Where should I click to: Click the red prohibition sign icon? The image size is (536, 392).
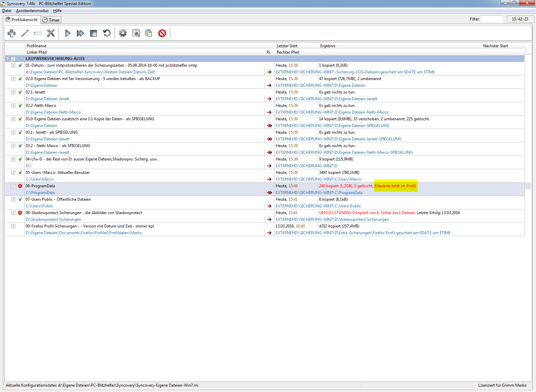click(x=162, y=33)
